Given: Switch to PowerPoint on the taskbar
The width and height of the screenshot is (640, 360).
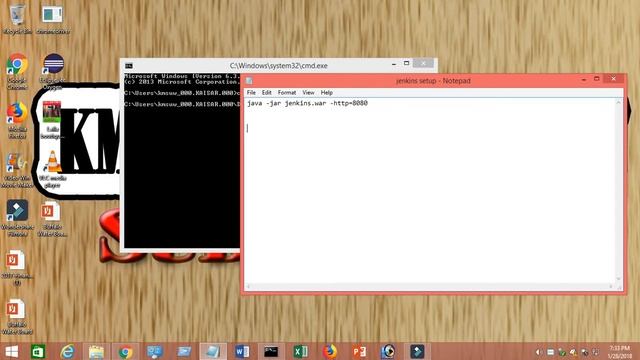Looking at the screenshot, I should [x=359, y=351].
